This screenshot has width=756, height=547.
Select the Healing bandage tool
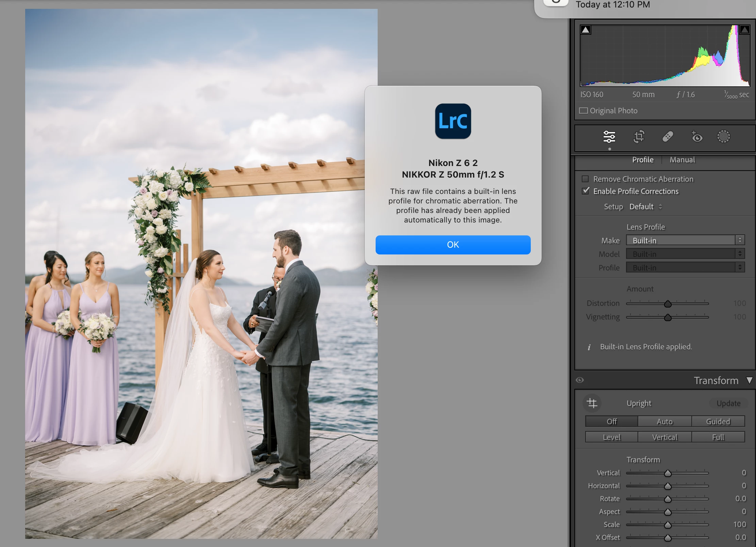pos(668,137)
